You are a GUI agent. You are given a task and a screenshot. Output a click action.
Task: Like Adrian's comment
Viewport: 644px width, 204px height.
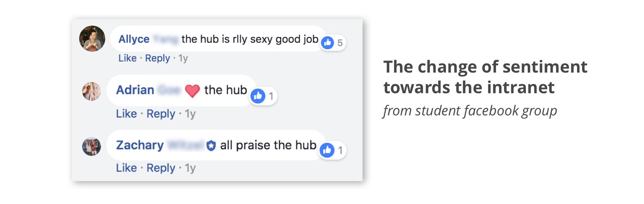(127, 113)
